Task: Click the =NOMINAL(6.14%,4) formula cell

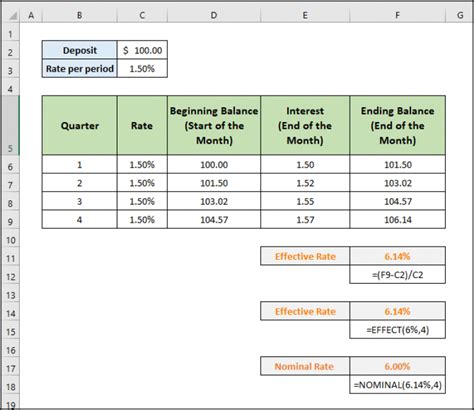Action: coord(398,385)
